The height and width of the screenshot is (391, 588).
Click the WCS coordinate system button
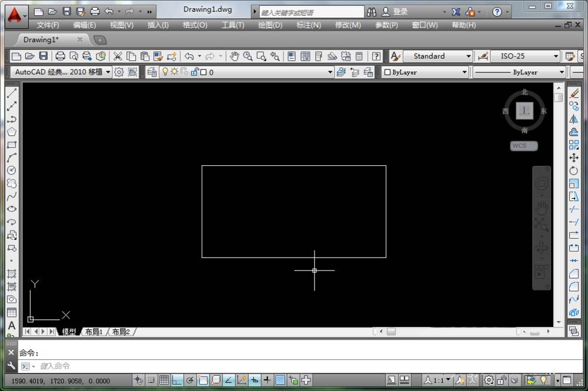[x=523, y=146]
